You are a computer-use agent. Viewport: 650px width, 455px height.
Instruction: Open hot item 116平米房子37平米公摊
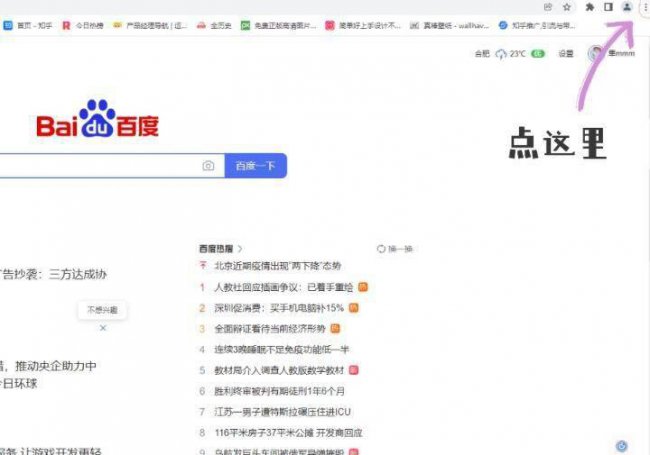289,433
